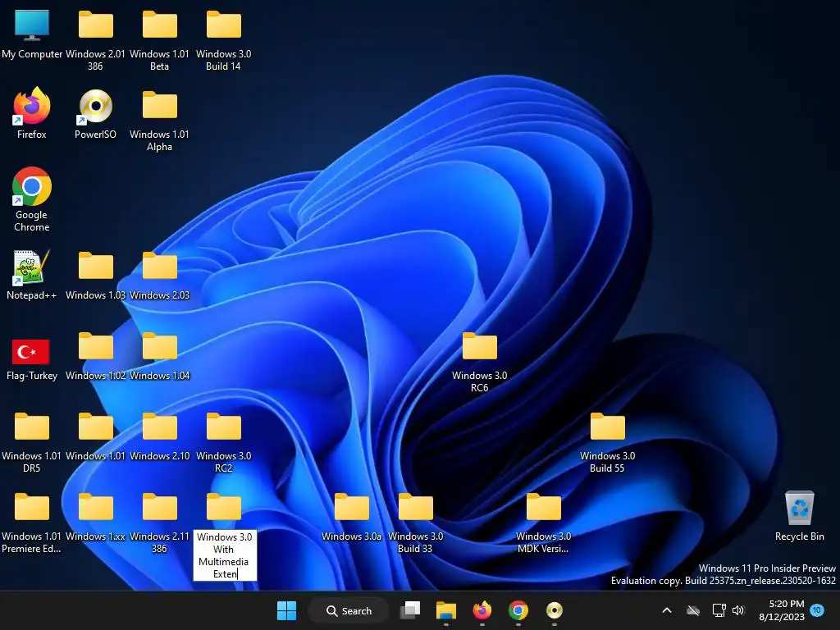This screenshot has width=840, height=630.
Task: Click the volume speaker tray icon
Action: tap(738, 610)
